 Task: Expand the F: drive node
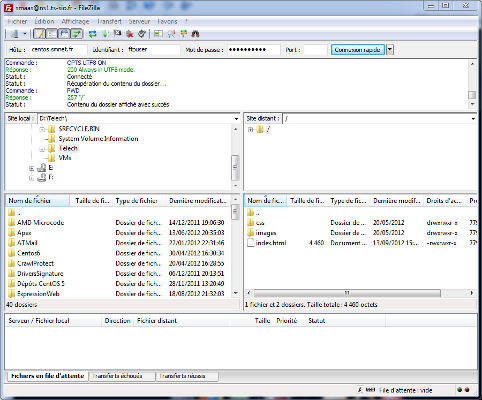point(31,178)
